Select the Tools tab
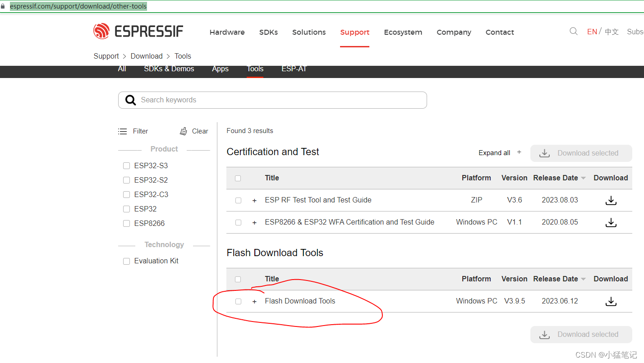The width and height of the screenshot is (644, 363). (x=255, y=69)
